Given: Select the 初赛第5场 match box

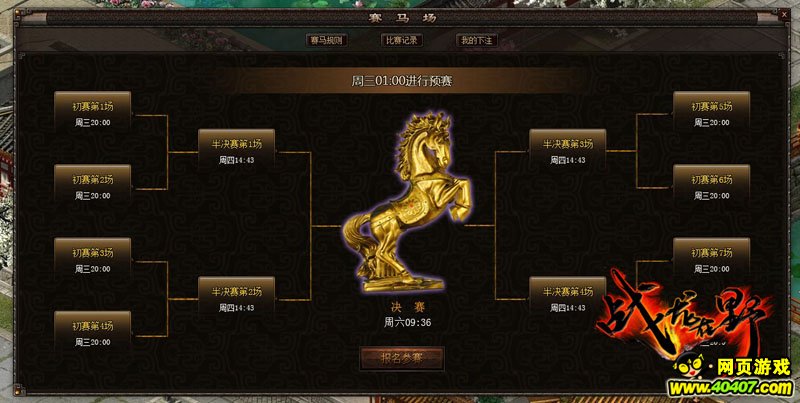Looking at the screenshot, I should point(712,113).
